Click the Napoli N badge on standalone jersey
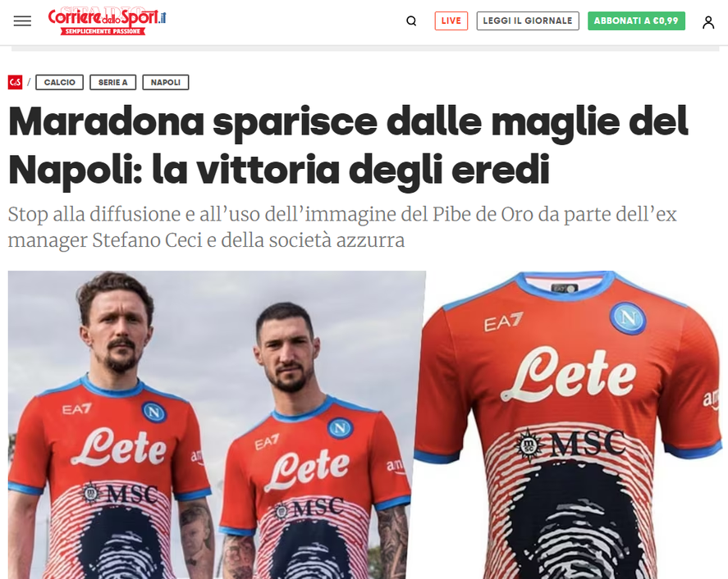This screenshot has height=579, width=728. pos(628,318)
